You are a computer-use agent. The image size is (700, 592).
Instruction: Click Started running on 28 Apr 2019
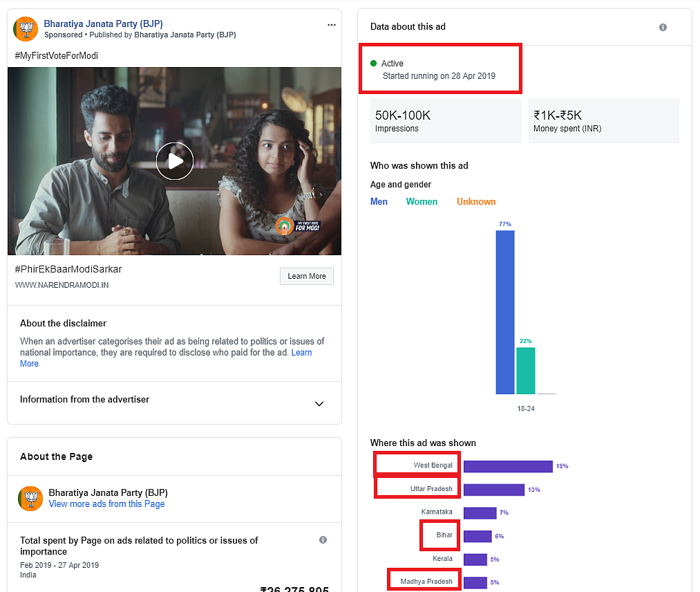(439, 76)
